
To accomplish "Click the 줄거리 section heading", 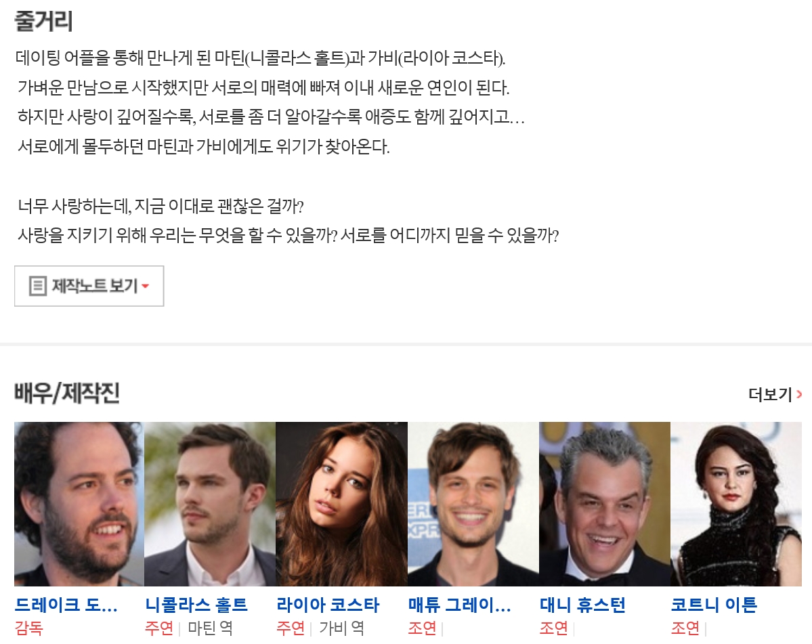I will click(x=43, y=22).
